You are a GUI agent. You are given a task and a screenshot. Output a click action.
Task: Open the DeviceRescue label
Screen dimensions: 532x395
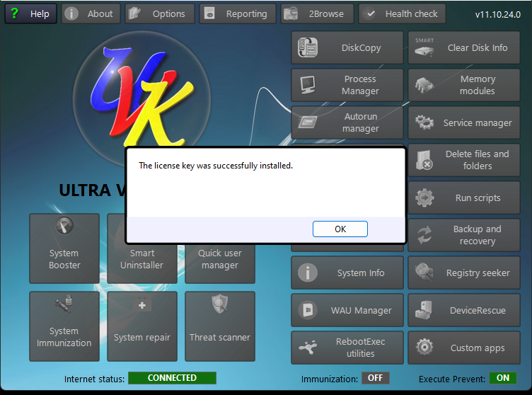[478, 311]
